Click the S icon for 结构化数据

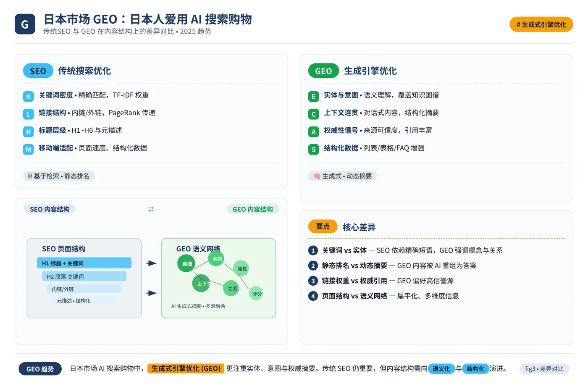[x=313, y=149]
